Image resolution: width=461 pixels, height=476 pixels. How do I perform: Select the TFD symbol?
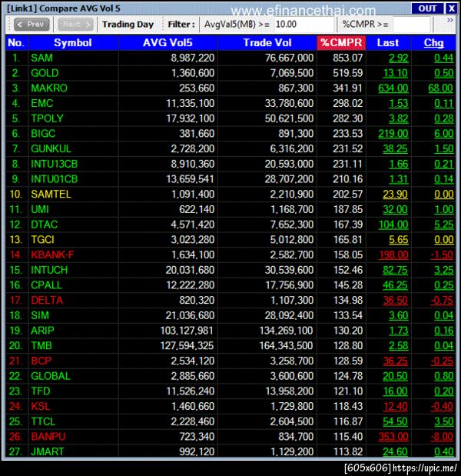pos(40,391)
